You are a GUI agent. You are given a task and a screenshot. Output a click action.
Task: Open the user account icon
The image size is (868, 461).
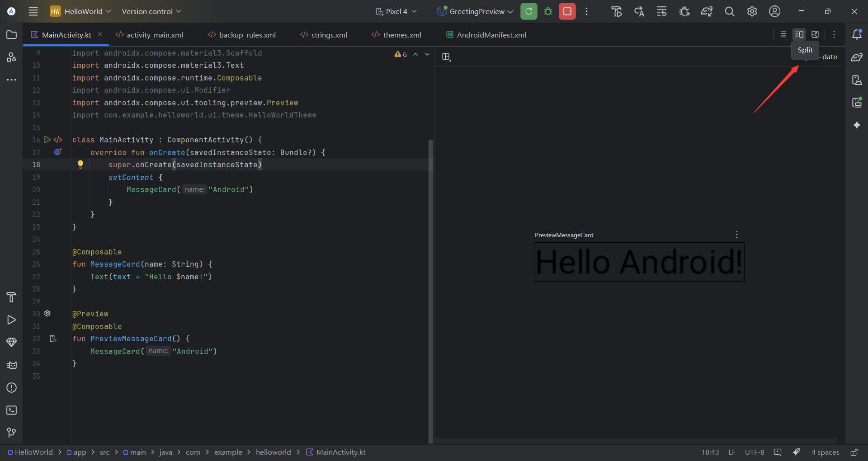774,11
